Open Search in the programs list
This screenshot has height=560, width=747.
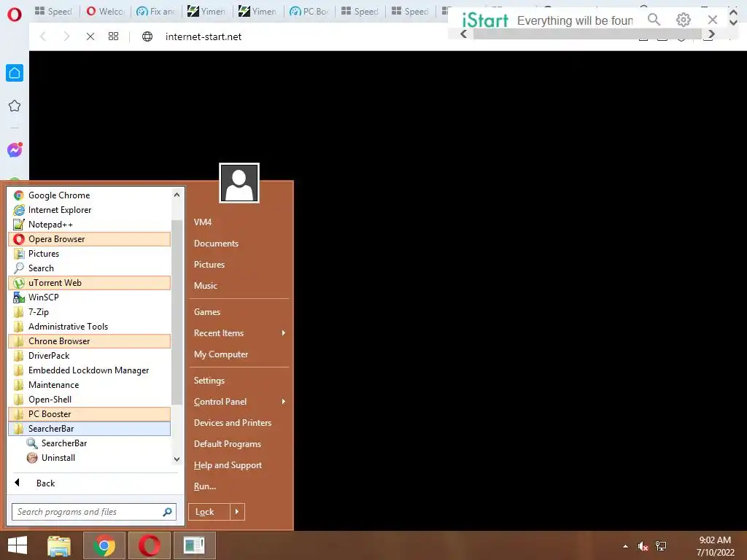90,268
